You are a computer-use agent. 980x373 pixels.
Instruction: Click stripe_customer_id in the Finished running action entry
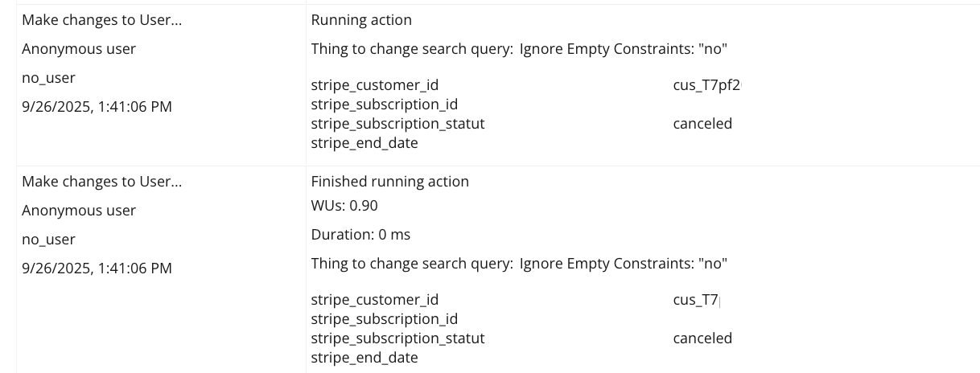pyautogui.click(x=374, y=300)
